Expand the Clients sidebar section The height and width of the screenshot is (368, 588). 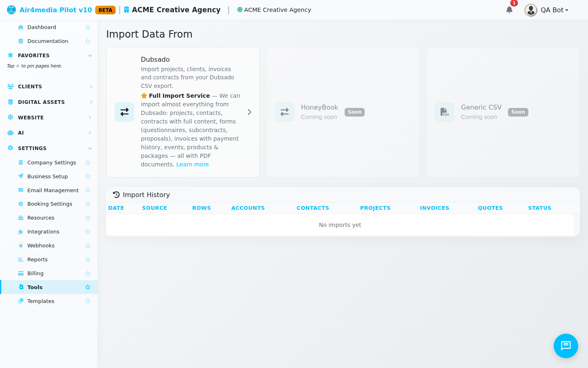49,87
